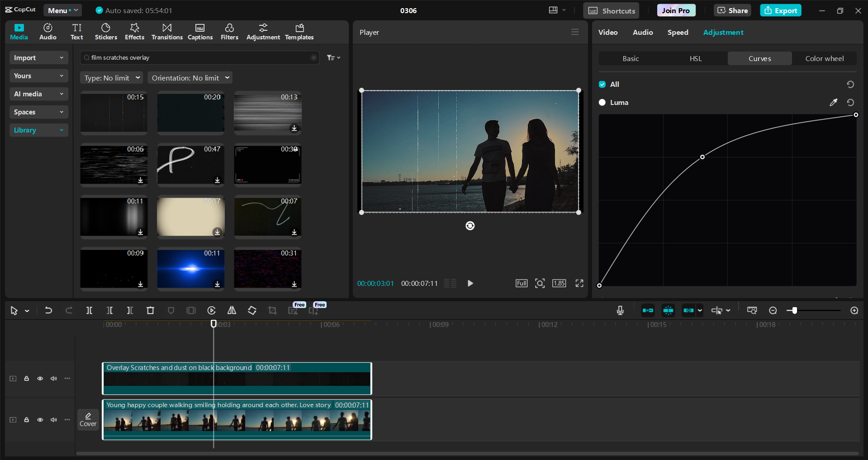The image size is (868, 460).
Task: Click the microphone record voiceover icon
Action: 620,310
